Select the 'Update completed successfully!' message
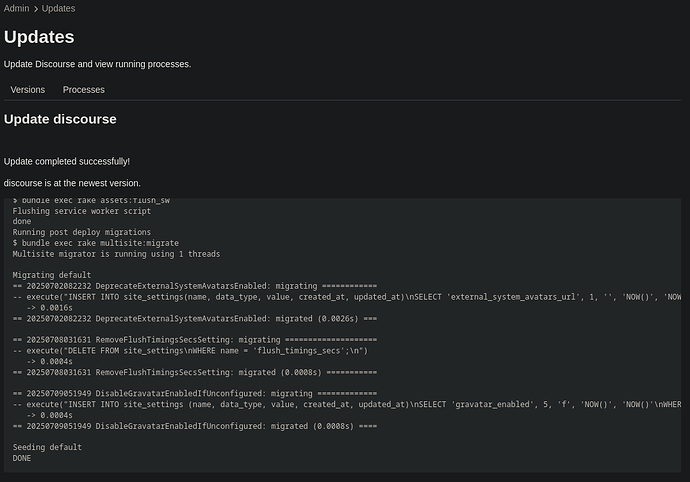The height and width of the screenshot is (482, 690). coord(67,162)
